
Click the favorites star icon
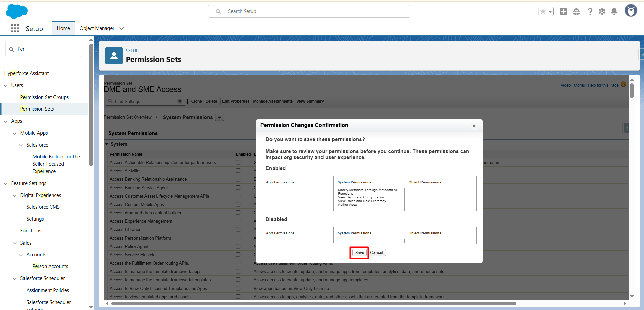pyautogui.click(x=543, y=12)
